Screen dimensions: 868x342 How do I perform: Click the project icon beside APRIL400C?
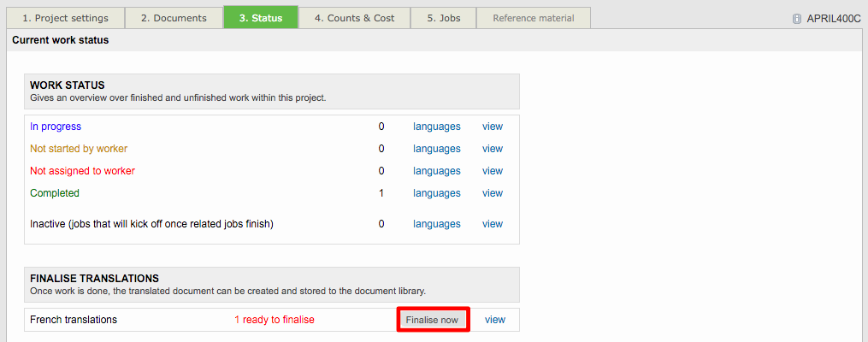click(797, 19)
